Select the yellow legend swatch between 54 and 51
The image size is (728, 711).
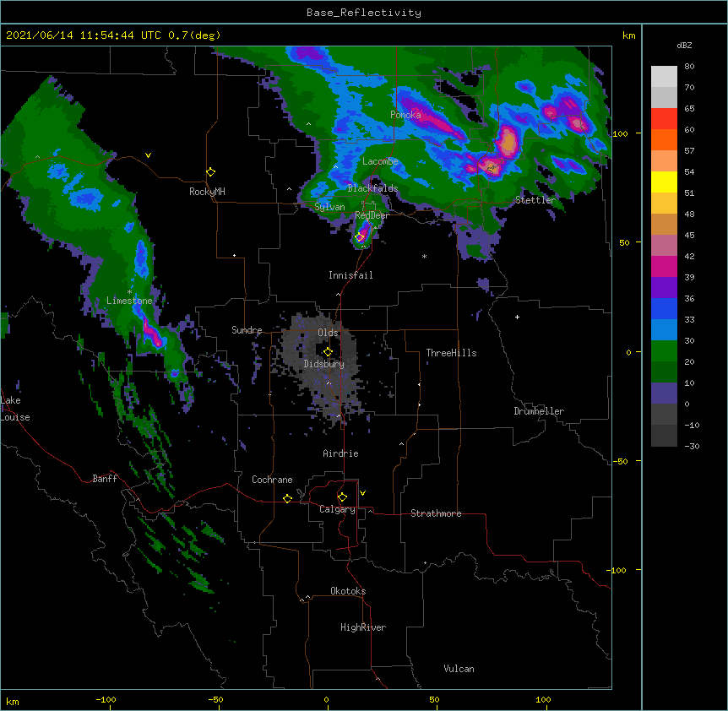(x=664, y=182)
